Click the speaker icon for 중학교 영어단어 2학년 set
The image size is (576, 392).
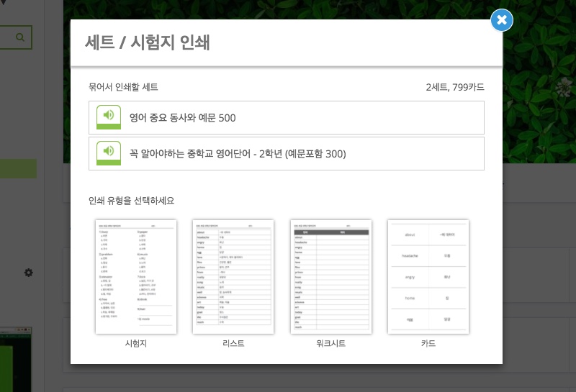coord(109,151)
